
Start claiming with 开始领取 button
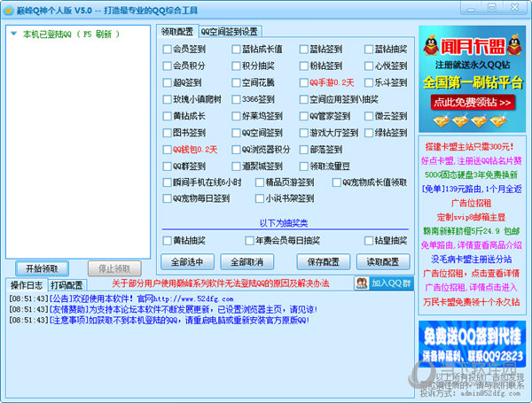pyautogui.click(x=42, y=268)
